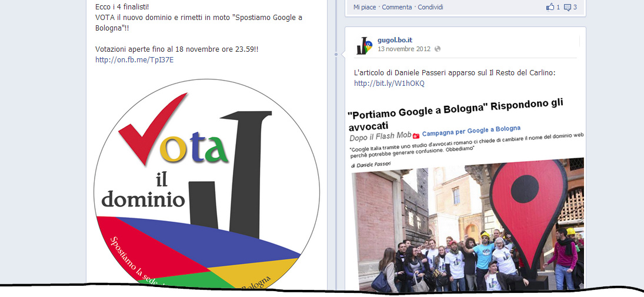Follow the on.fb.me/TpI37E voting link

pyautogui.click(x=134, y=60)
